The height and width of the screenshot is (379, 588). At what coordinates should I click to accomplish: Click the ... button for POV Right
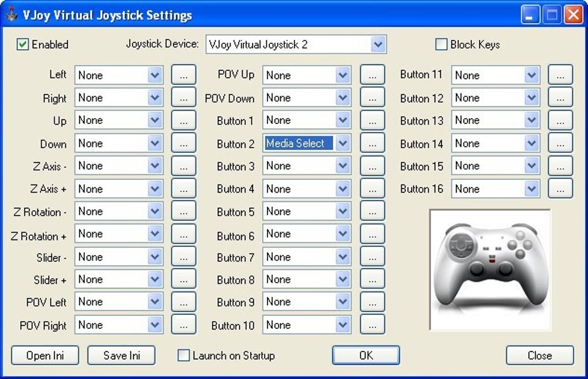[184, 324]
